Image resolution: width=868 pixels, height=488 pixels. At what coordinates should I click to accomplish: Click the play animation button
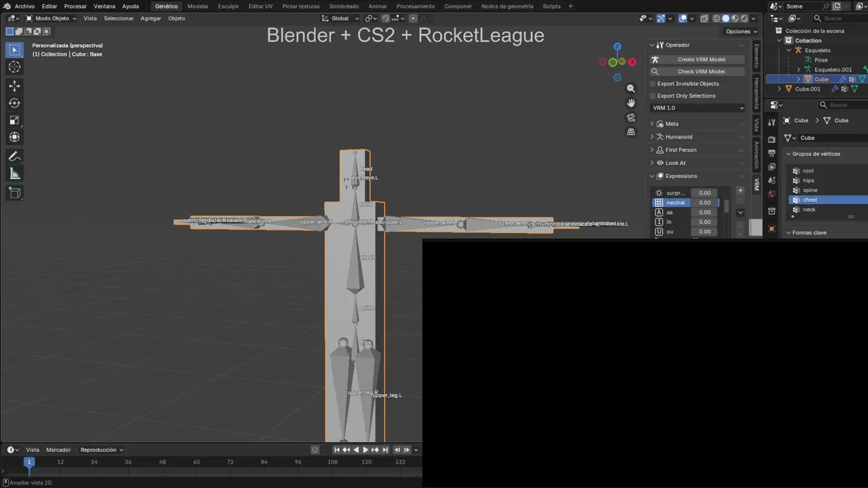click(x=366, y=449)
